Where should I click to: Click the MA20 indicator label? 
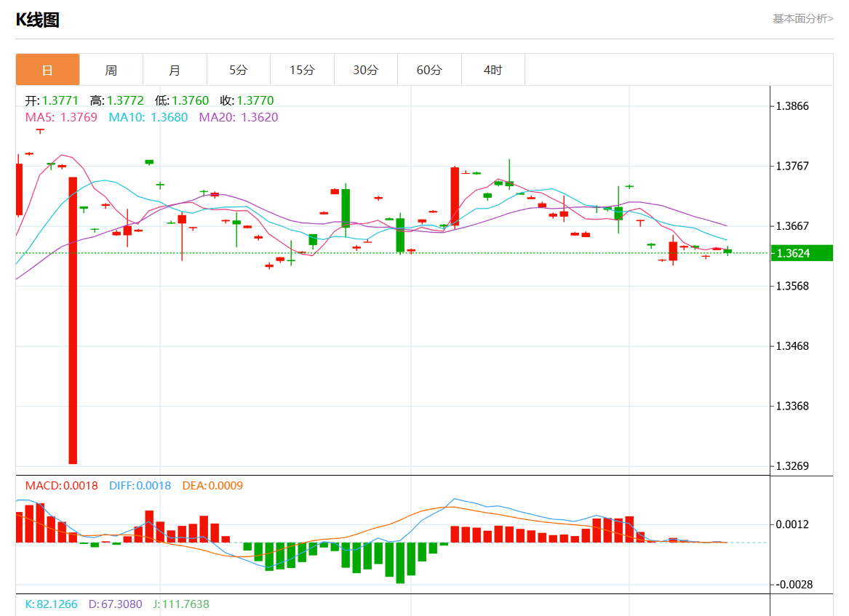click(x=239, y=117)
